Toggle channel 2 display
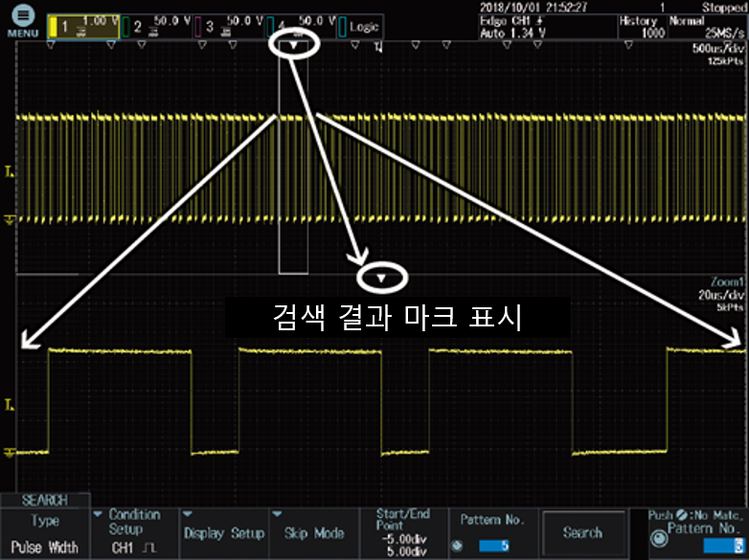Screen dimensions: 749x560 coord(156,27)
